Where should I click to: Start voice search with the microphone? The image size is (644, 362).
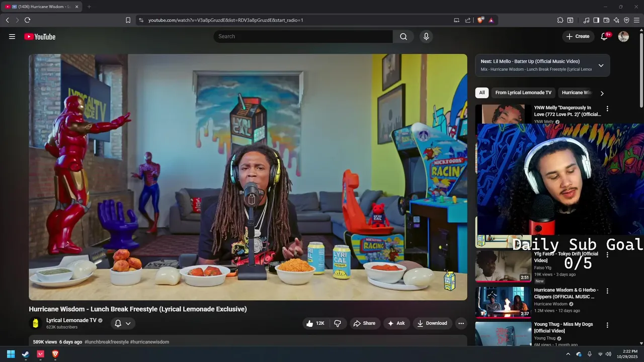tap(426, 36)
